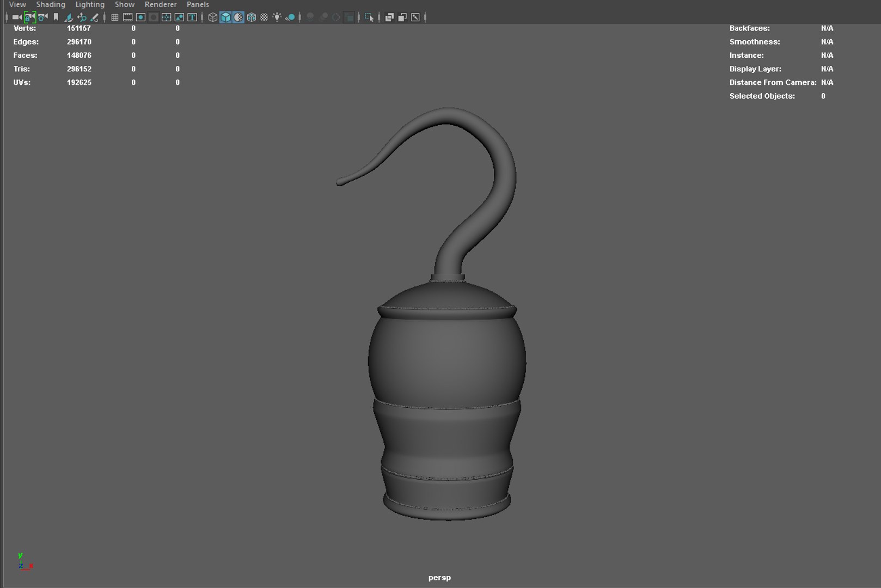Toggle the Gate Mask icon

[x=154, y=17]
